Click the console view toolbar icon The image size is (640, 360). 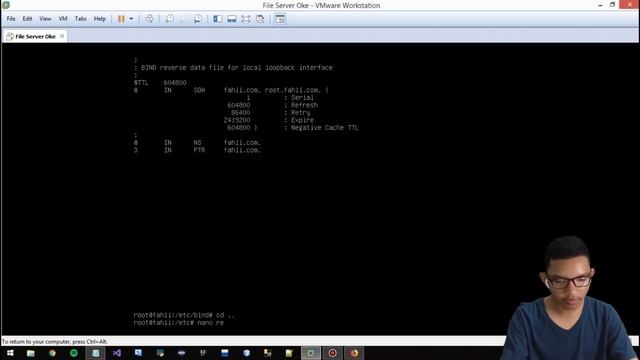click(280, 19)
